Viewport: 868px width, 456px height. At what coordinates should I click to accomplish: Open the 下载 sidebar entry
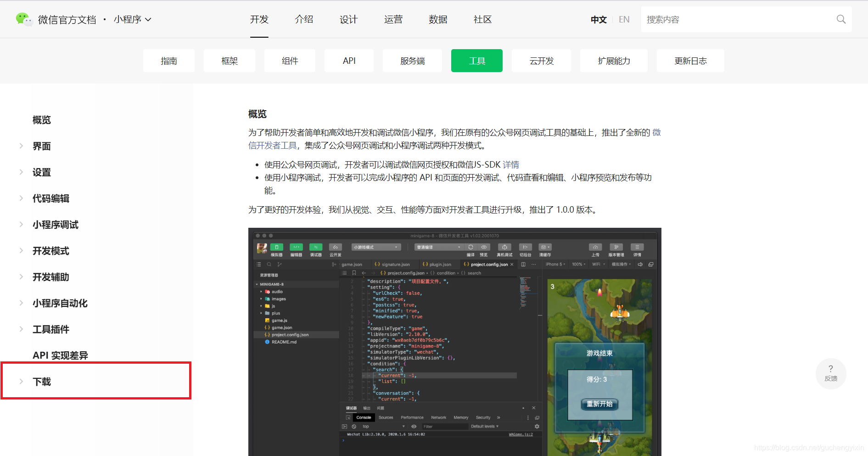(x=42, y=382)
